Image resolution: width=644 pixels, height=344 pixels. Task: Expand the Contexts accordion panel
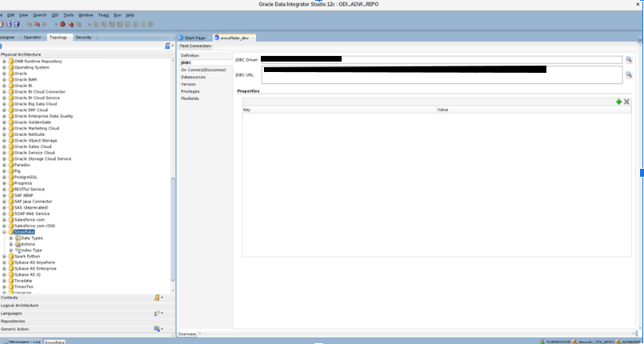click(x=87, y=298)
